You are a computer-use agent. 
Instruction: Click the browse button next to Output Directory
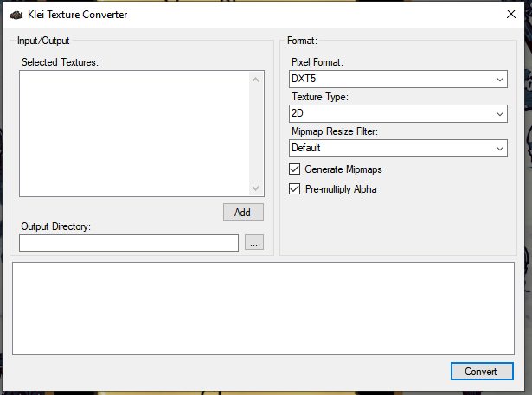click(253, 243)
